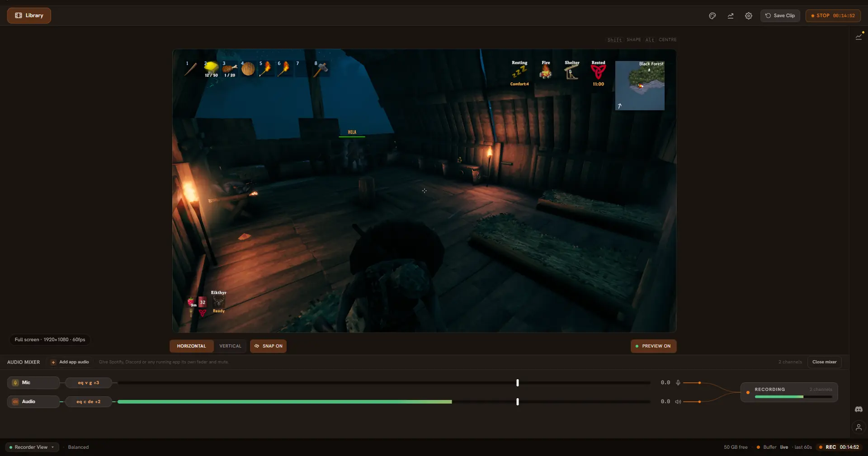Toggle SNAP ON for the canvas
This screenshot has height=456, width=868.
click(268, 346)
